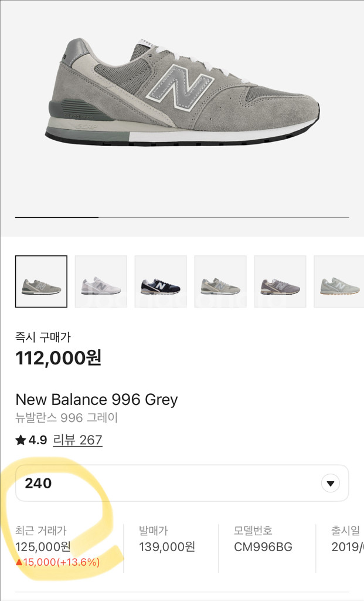The height and width of the screenshot is (601, 364).
Task: Click the 모델번호 CM996BG text
Action: (x=263, y=539)
